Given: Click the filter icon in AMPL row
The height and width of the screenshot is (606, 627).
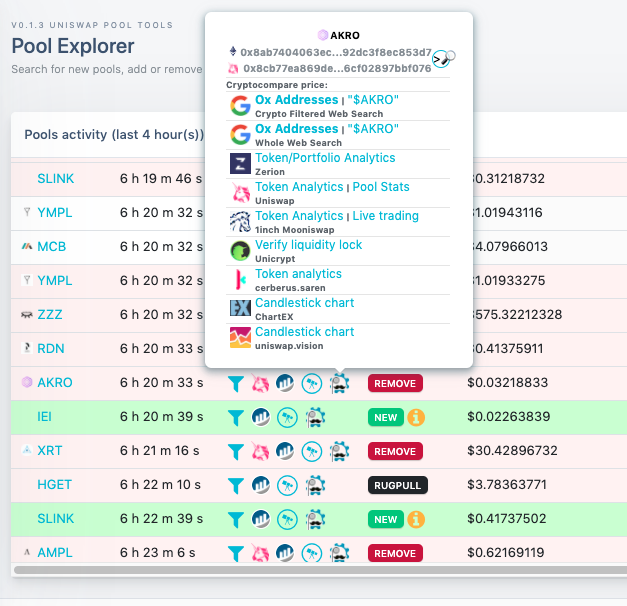Looking at the screenshot, I should (236, 554).
